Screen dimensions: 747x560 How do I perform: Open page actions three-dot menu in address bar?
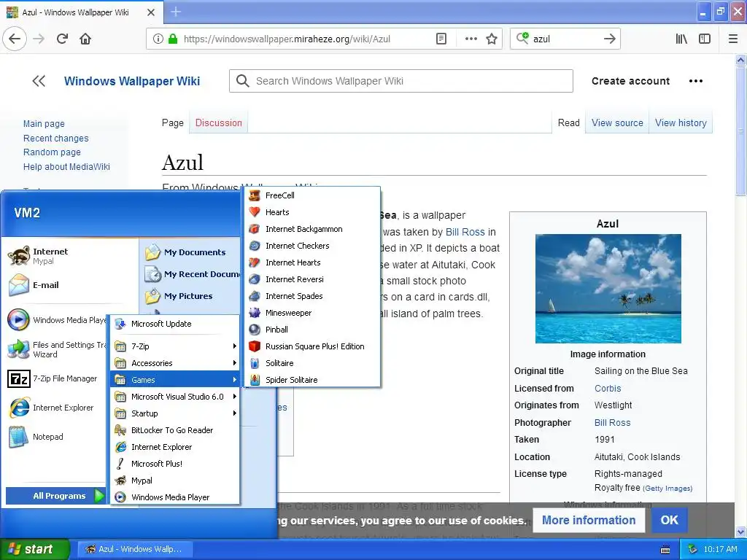click(x=471, y=39)
